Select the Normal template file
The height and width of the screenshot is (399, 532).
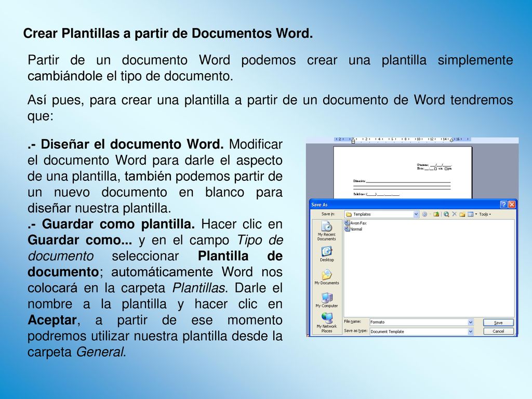[x=353, y=229]
